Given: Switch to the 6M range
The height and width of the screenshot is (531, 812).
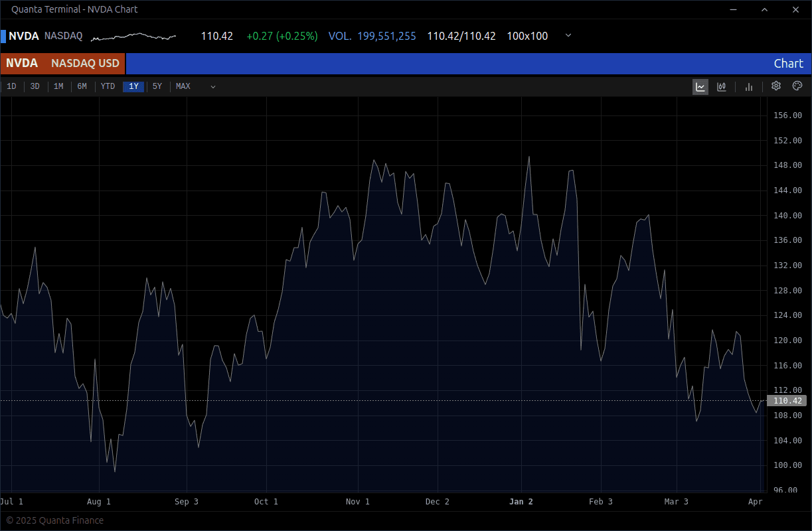Looking at the screenshot, I should [x=82, y=86].
